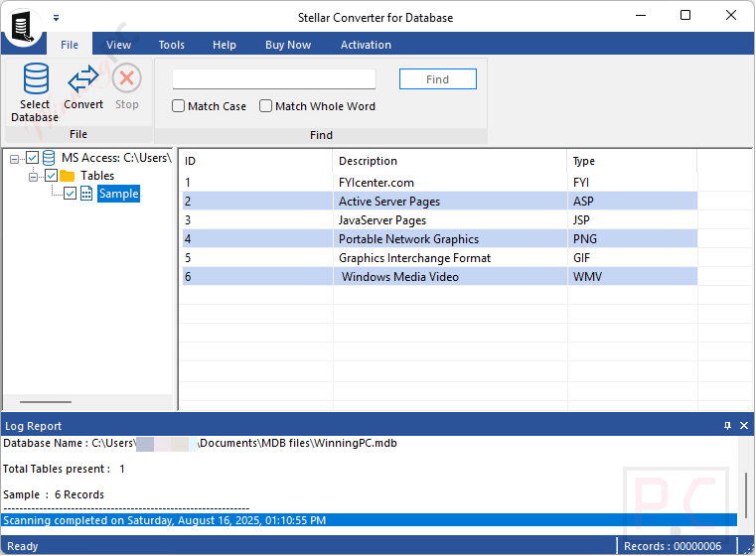756x556 pixels.
Task: Click the ID column header
Action: [257, 161]
